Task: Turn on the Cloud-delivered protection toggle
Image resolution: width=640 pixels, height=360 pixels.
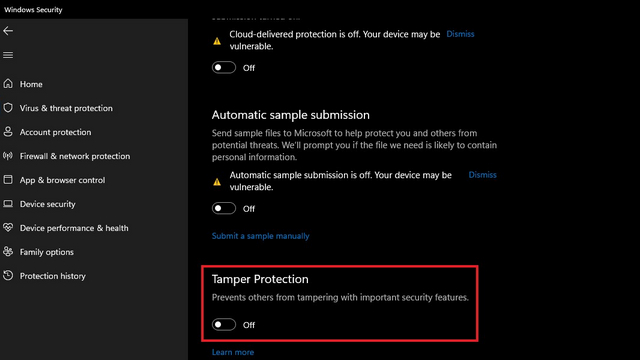Action: tap(224, 67)
